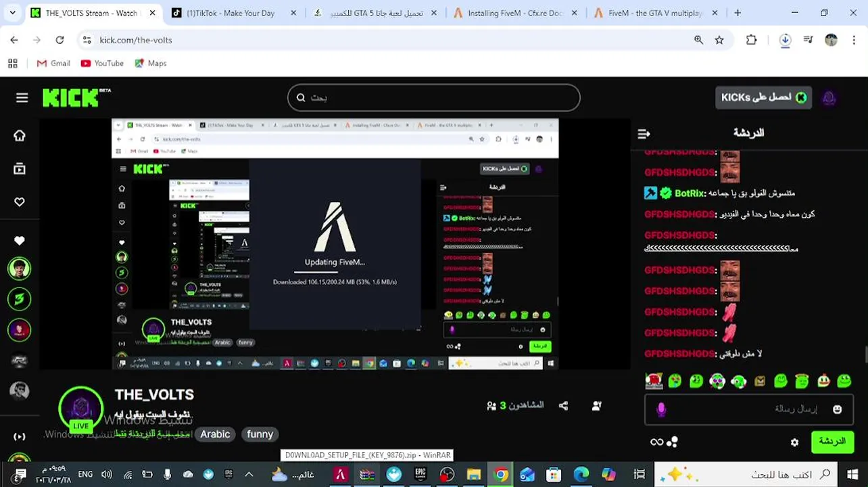Open the Browse categories sidebar icon
Screen dimensions: 868x487
[x=20, y=169]
